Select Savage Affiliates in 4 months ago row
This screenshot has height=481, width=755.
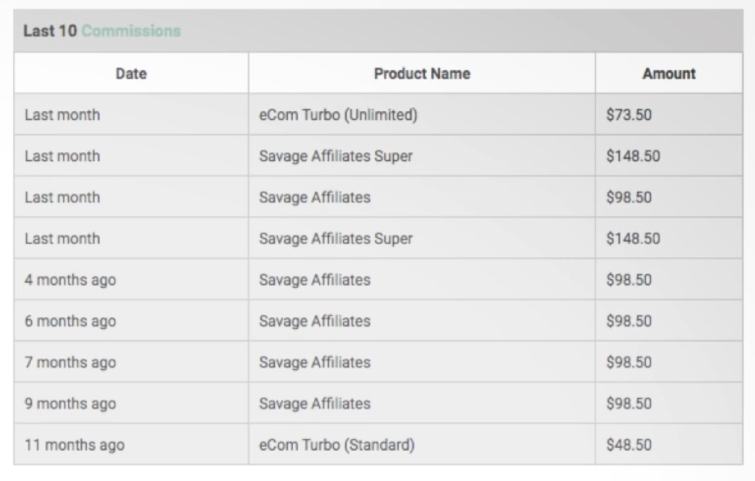314,280
